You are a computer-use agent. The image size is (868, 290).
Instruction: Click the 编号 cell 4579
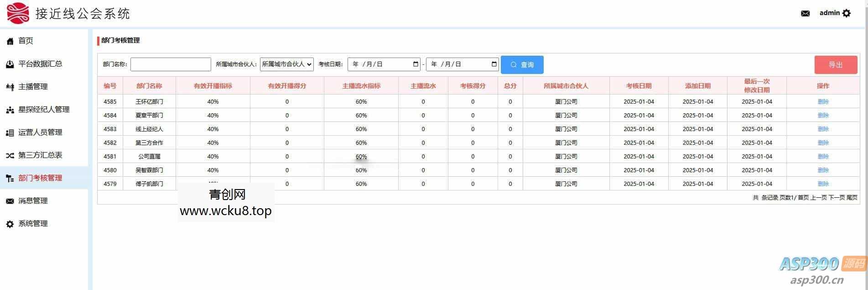coord(110,184)
